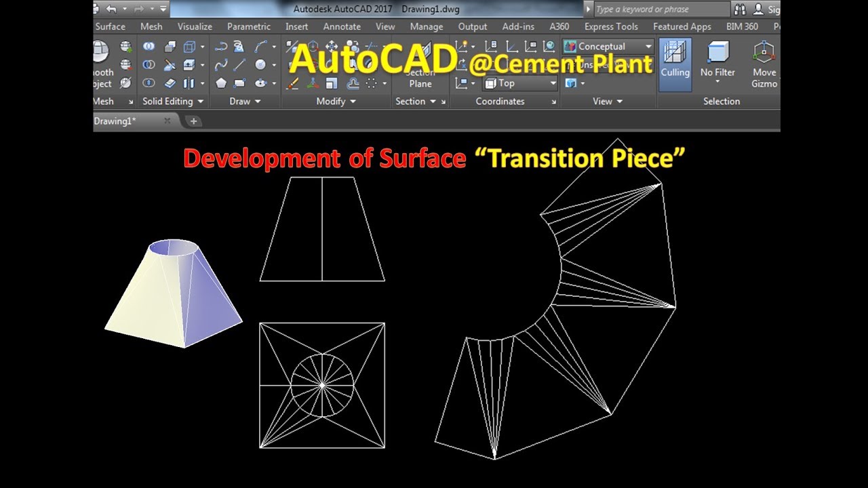Open the Express Tools tab

pos(611,26)
